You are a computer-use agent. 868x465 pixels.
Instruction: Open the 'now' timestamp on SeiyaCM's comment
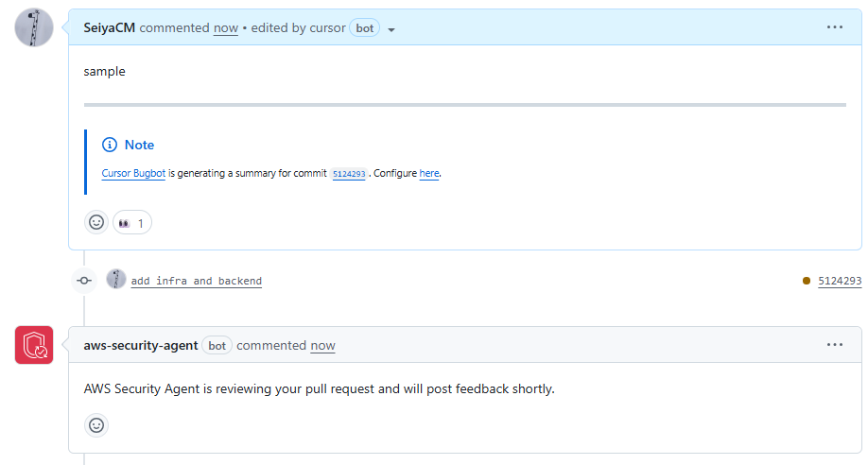click(x=226, y=27)
